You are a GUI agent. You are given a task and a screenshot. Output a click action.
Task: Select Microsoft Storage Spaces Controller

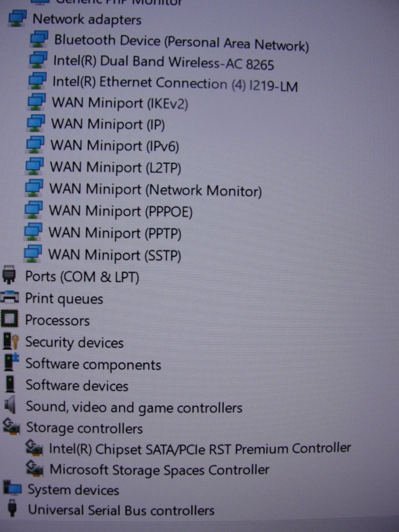point(160,470)
